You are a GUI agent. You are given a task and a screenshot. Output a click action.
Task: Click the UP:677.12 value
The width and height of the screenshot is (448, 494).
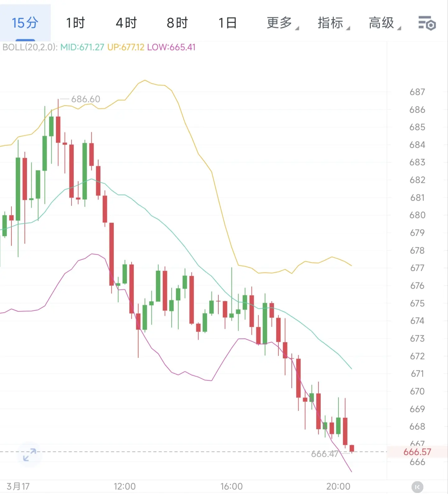coord(126,47)
